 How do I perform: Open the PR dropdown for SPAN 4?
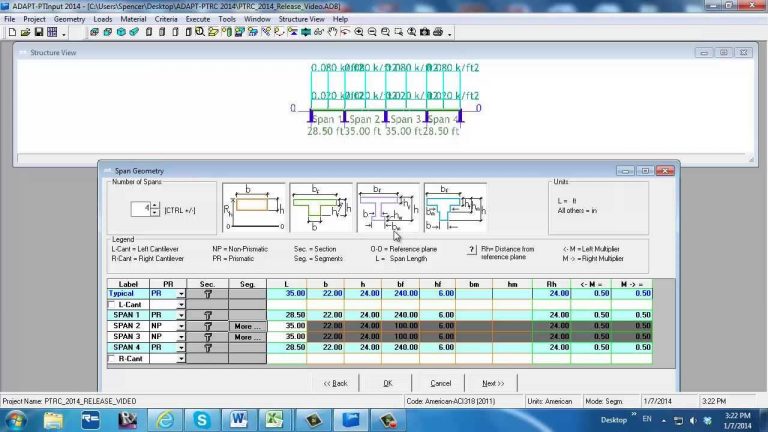pyautogui.click(x=181, y=348)
